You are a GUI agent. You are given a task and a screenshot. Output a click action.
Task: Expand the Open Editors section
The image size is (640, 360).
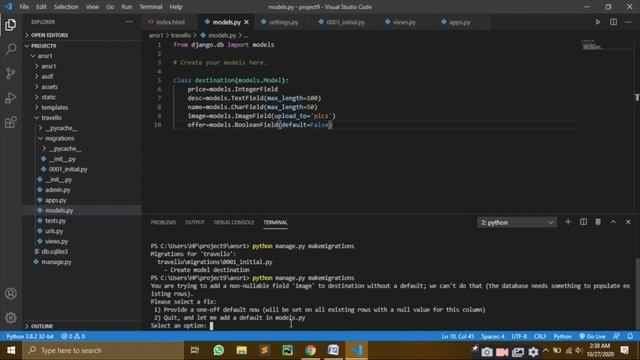[x=82, y=35]
